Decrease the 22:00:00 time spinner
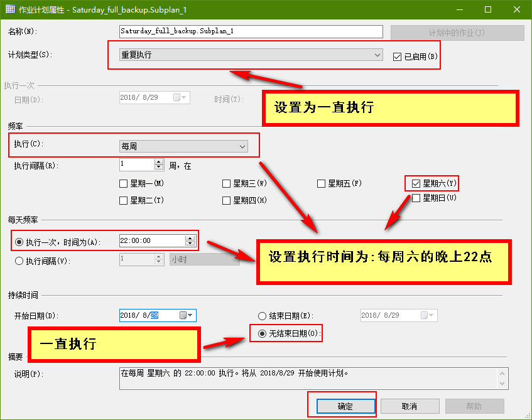 click(x=190, y=243)
